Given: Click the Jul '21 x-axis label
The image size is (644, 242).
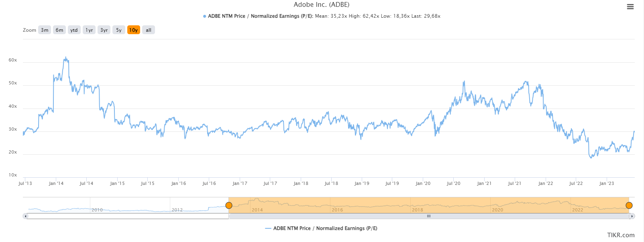Looking at the screenshot, I should (x=514, y=183).
